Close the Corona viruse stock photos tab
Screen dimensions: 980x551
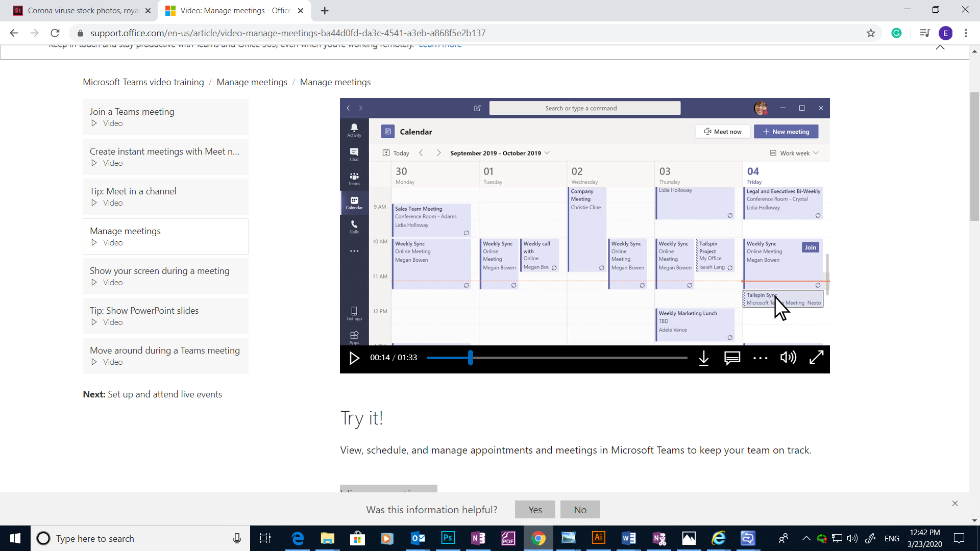pos(148,11)
